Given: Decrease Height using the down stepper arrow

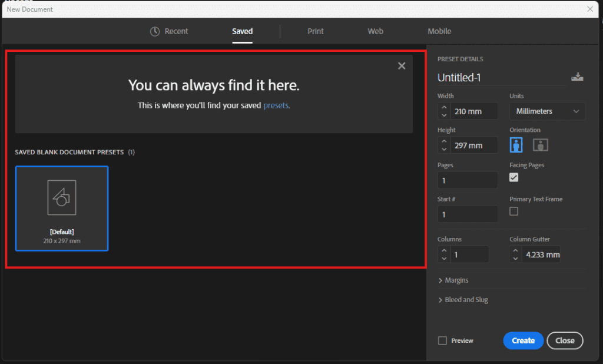Looking at the screenshot, I should click(x=443, y=148).
